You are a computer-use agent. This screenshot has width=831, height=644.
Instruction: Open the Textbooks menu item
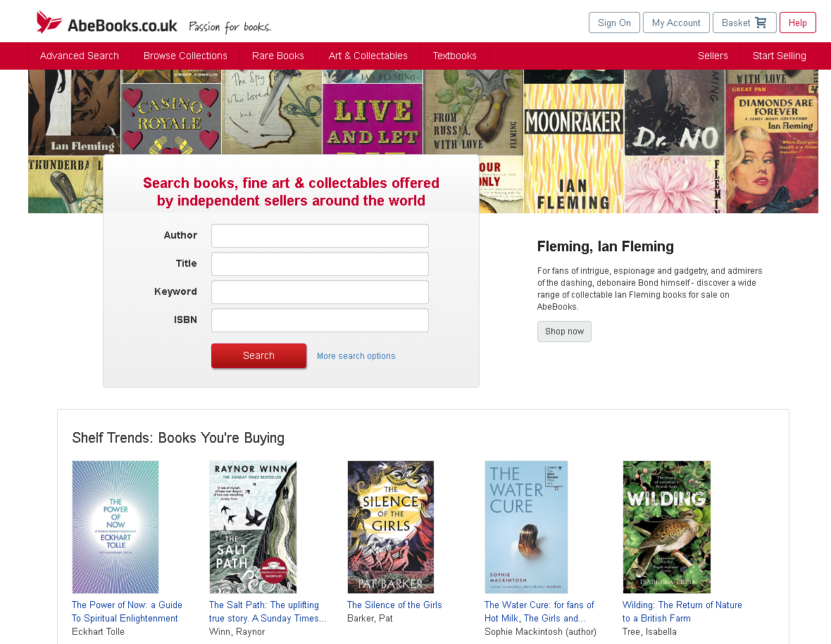454,56
